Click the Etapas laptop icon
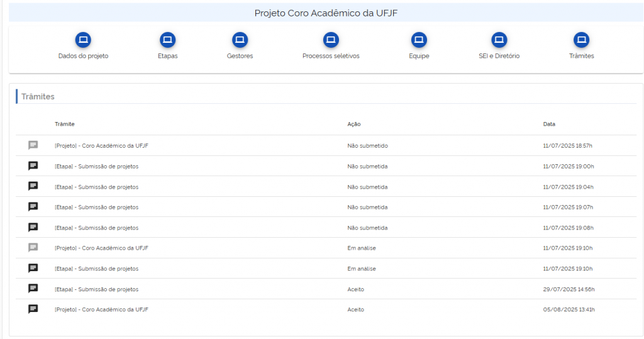 pyautogui.click(x=167, y=40)
